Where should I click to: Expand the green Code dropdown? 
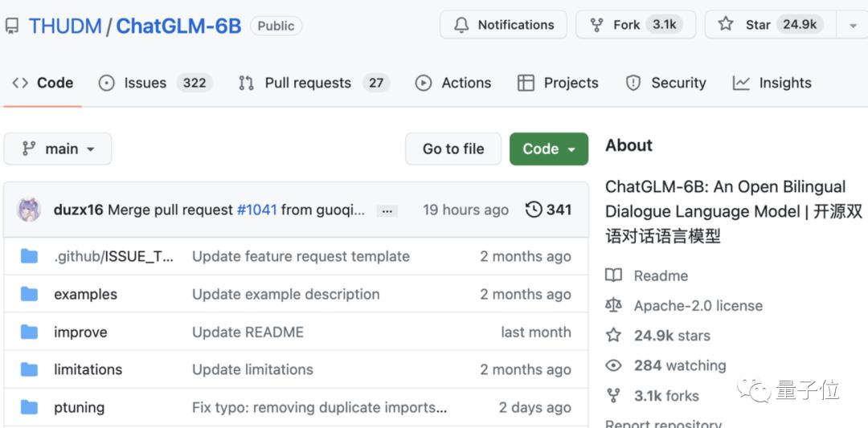pos(549,149)
